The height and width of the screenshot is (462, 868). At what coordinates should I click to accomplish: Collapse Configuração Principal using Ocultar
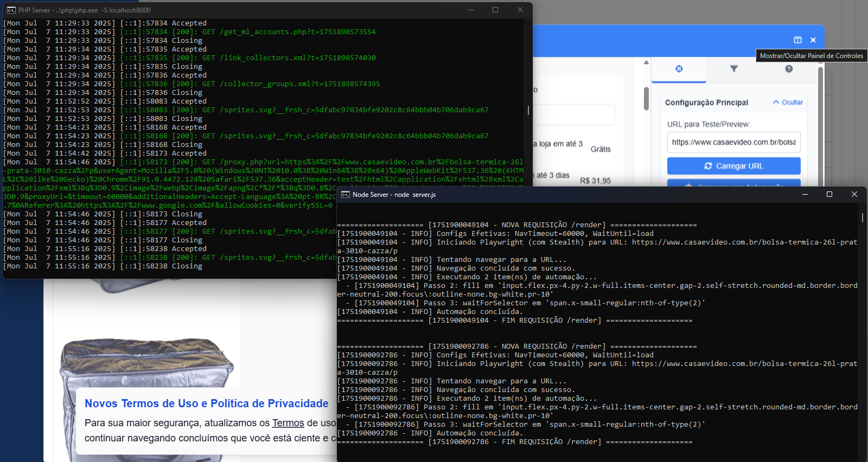(788, 102)
